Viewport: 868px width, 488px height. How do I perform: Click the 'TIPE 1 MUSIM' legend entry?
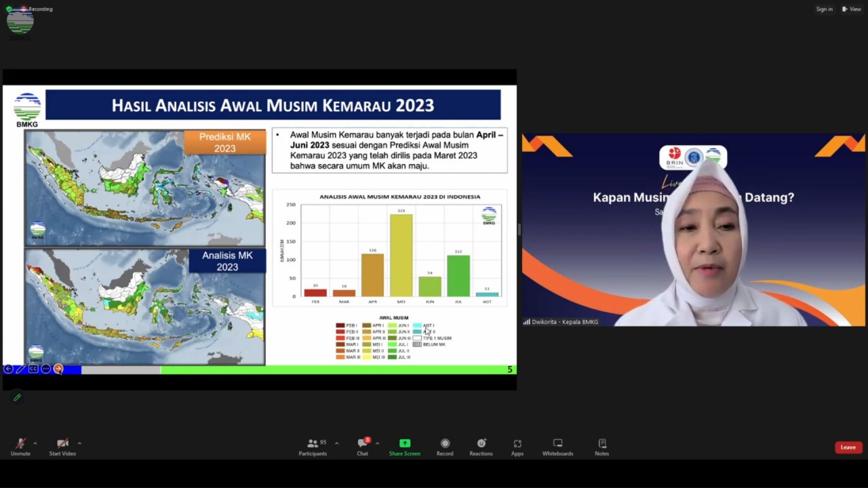(x=432, y=338)
